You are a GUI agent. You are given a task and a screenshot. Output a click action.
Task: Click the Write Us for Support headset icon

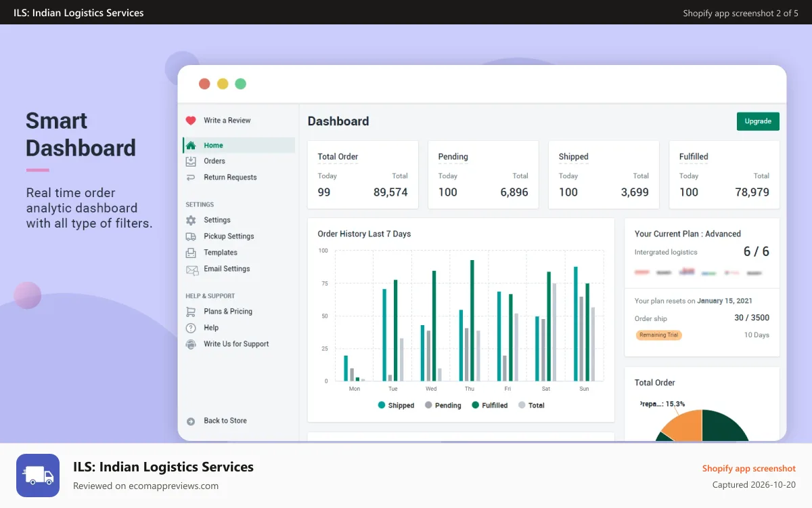191,344
